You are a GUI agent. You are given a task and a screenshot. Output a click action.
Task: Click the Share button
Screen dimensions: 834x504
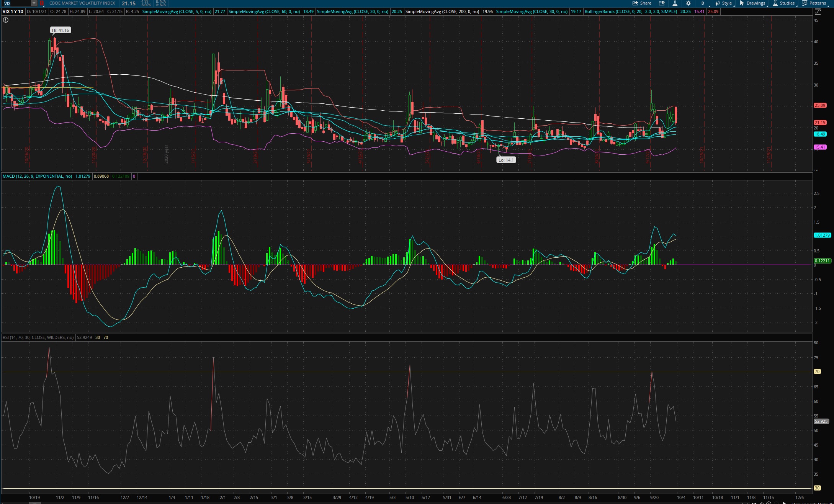642,3
